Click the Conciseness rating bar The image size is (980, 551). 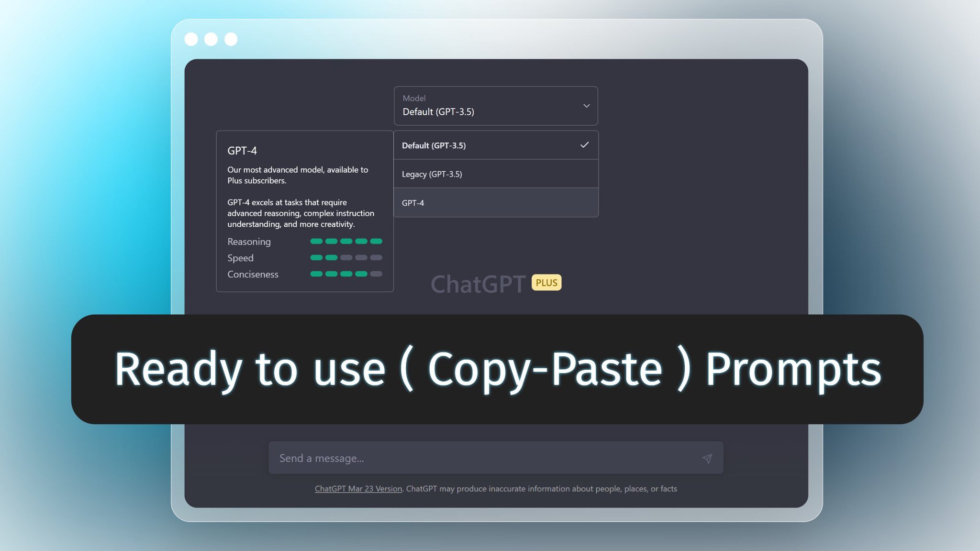(346, 274)
